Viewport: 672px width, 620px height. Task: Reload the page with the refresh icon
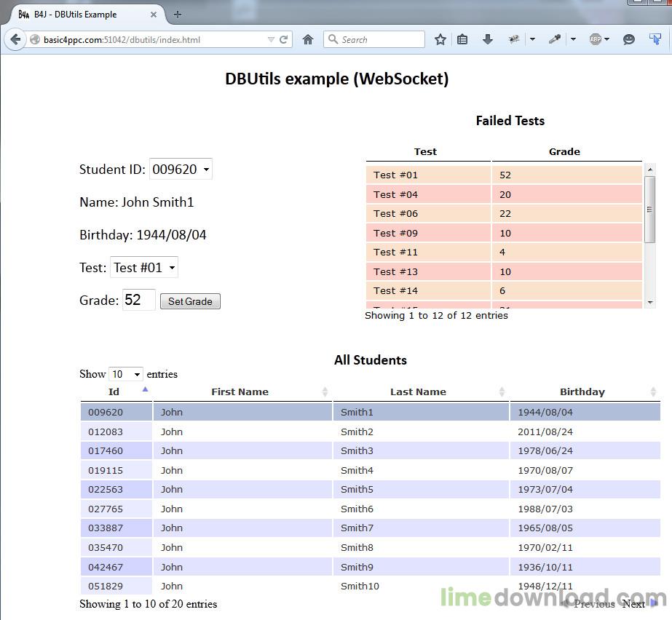point(284,40)
